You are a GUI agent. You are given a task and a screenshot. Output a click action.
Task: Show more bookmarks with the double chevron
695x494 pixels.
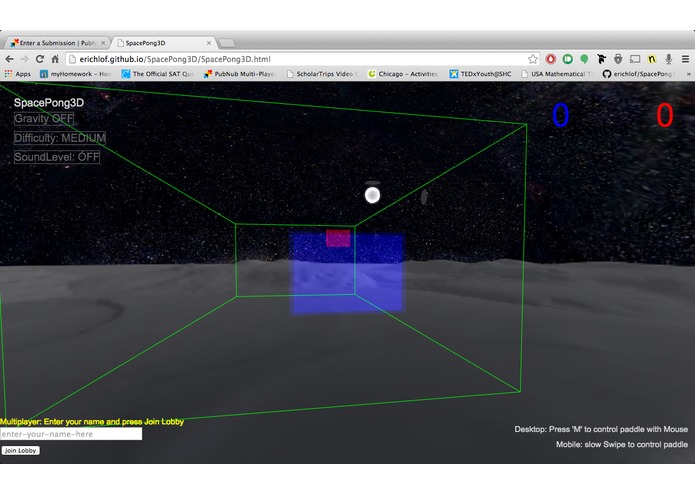tap(688, 74)
